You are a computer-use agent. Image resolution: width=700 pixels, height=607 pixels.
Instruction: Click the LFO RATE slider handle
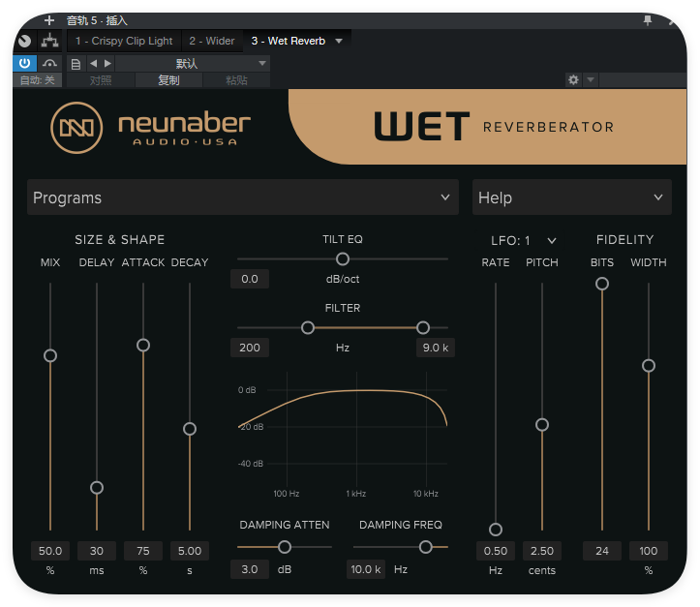tap(496, 530)
